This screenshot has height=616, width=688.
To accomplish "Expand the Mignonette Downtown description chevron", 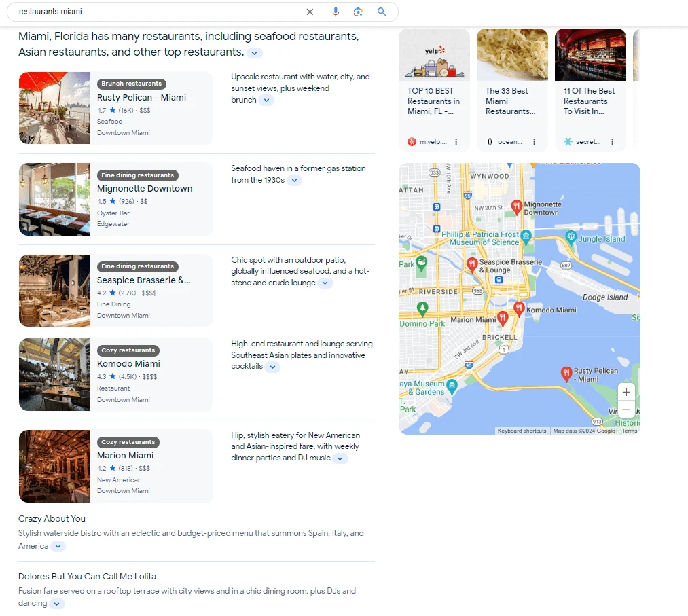I will tap(294, 181).
